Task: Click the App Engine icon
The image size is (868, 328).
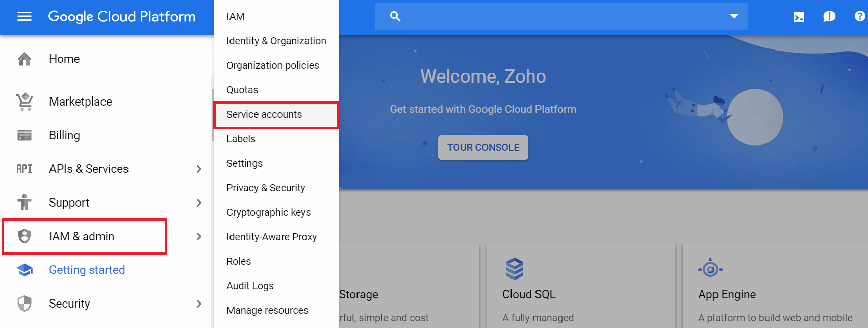Action: 710,268
